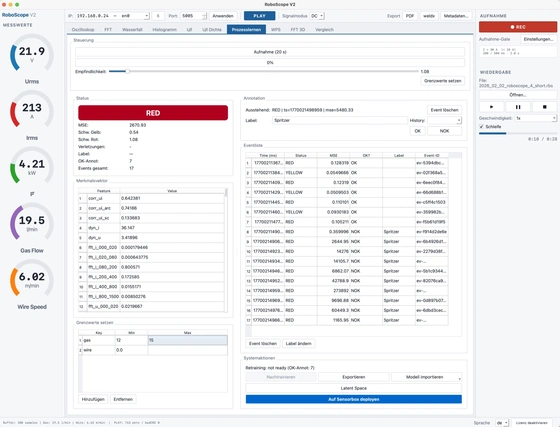Select event row 9 with MSE 2644.95
560x427 pixels.
coord(346,242)
